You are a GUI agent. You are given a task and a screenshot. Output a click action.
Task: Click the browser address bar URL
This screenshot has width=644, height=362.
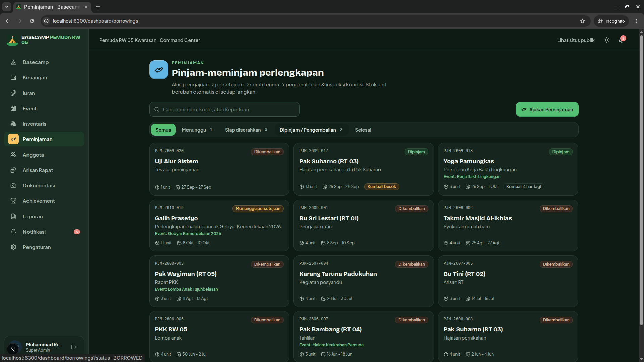click(95, 21)
